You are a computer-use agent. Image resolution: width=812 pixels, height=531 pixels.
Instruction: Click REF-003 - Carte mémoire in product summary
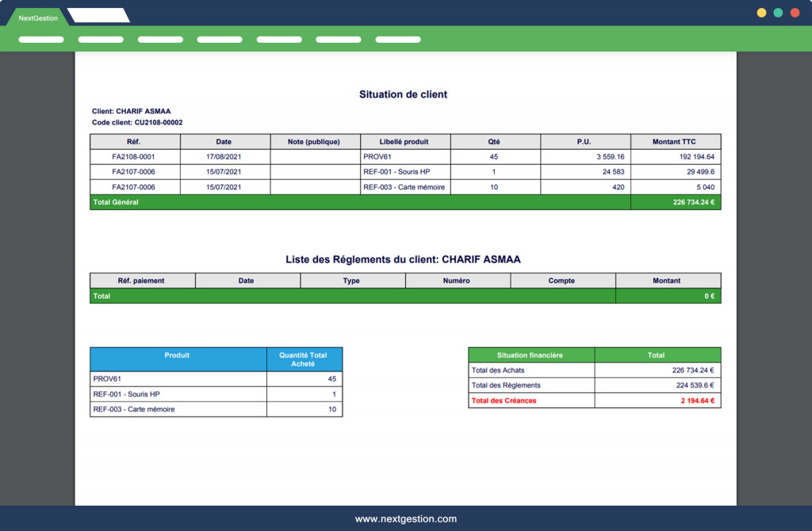coord(133,410)
